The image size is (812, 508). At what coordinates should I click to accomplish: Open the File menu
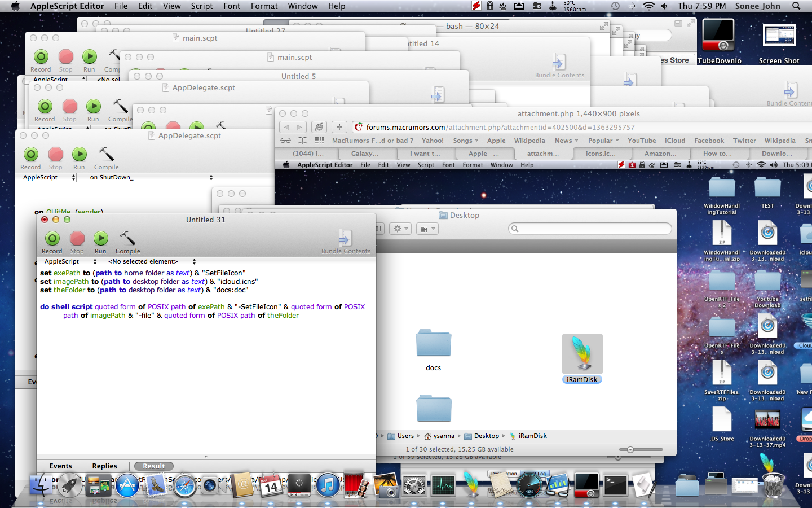(x=121, y=6)
